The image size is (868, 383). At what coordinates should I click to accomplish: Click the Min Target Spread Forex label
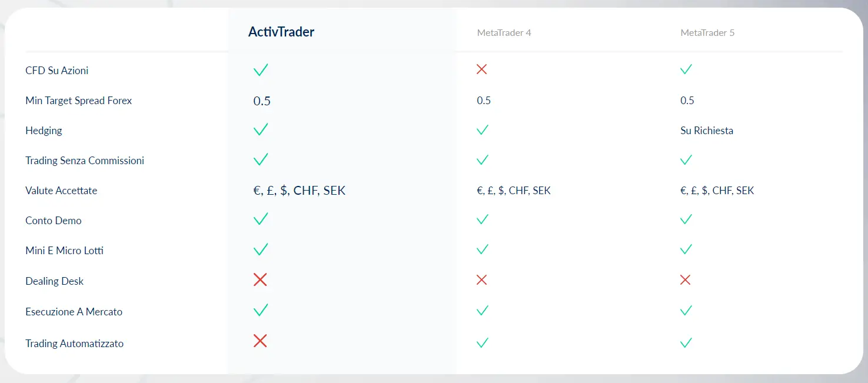pos(79,101)
